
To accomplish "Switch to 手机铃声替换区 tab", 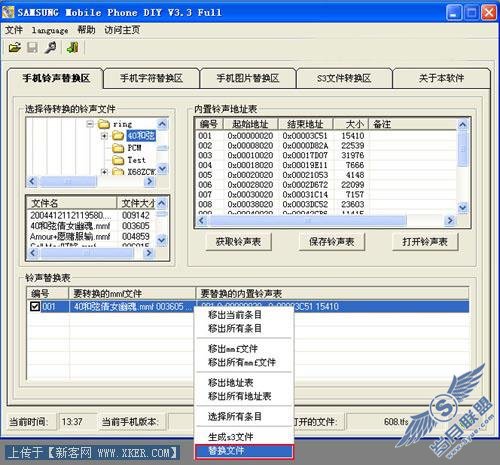I will tap(56, 78).
